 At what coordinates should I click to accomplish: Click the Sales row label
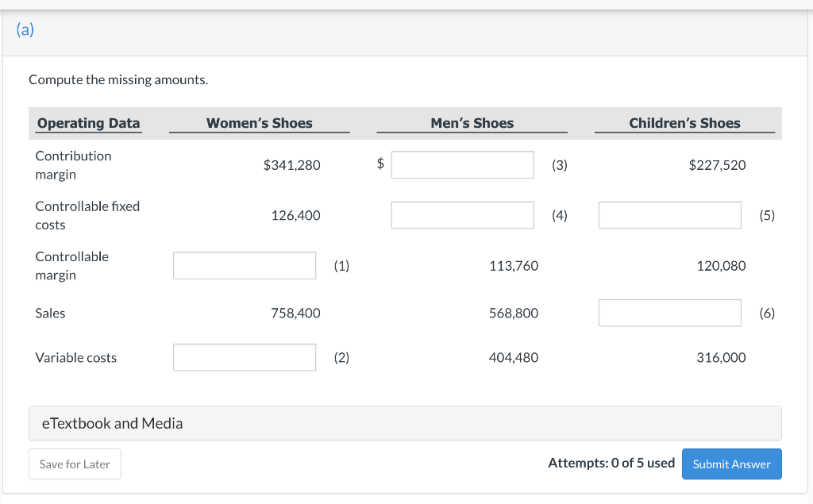pyautogui.click(x=50, y=313)
